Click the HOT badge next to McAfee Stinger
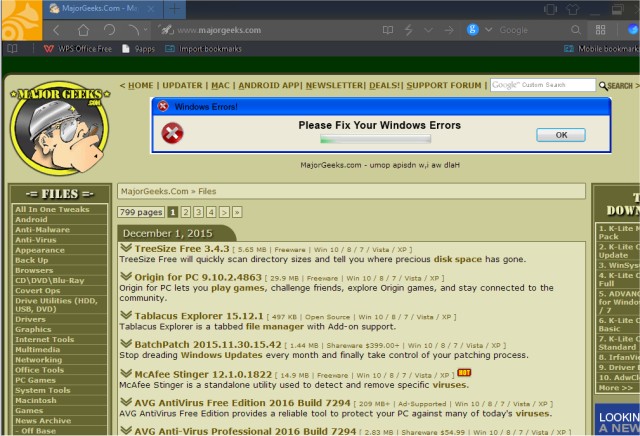Viewport: 640px width, 436px height. (464, 372)
